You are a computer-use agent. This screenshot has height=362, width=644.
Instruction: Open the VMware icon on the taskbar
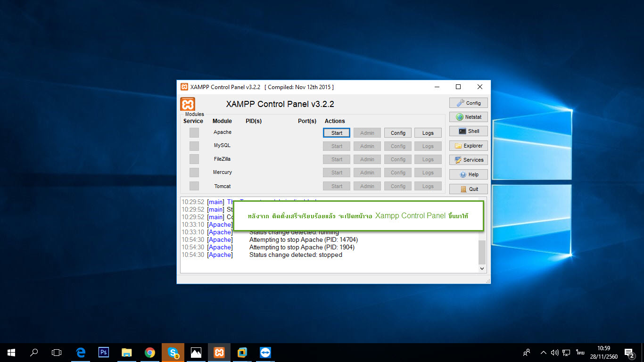(242, 353)
